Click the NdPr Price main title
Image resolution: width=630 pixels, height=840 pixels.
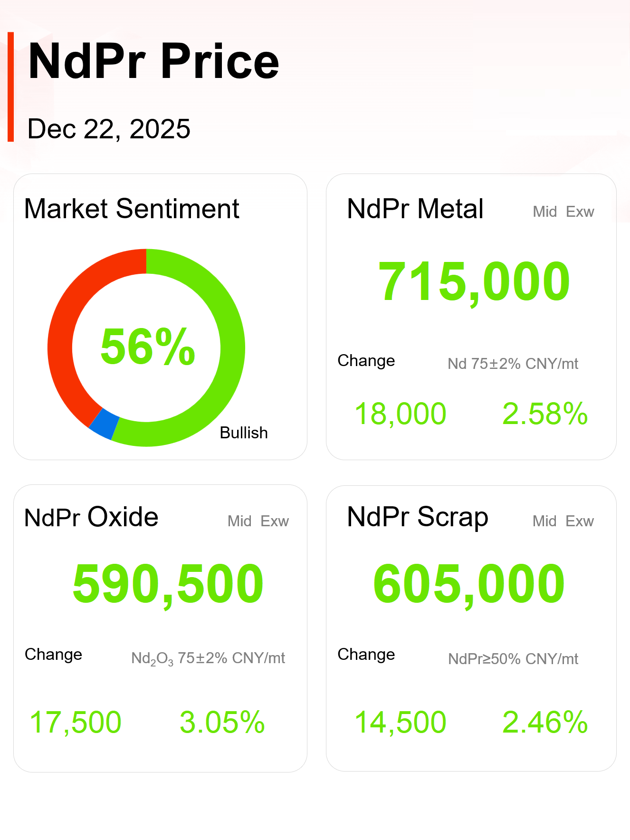click(x=153, y=61)
